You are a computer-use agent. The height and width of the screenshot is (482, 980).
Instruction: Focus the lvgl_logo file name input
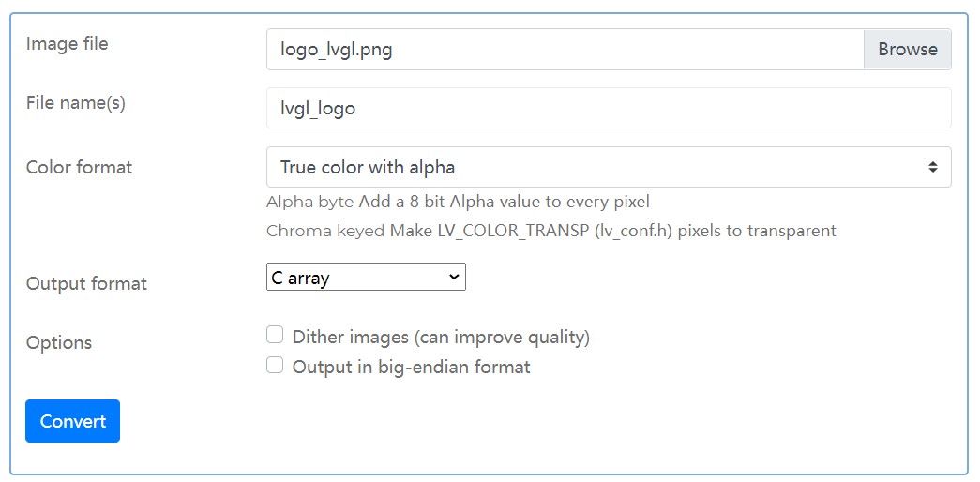click(609, 108)
